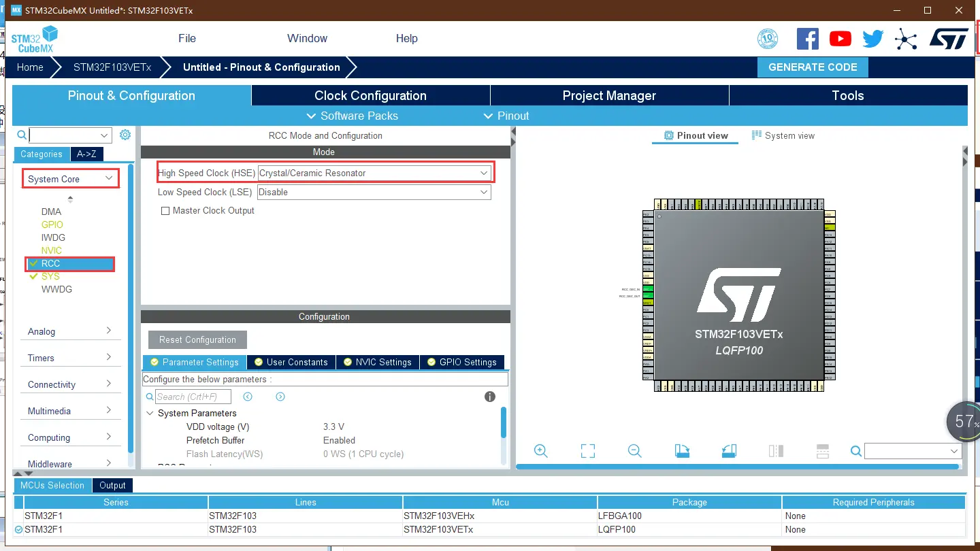The height and width of the screenshot is (551, 980).
Task: Zoom out on the chip pinout view
Action: tap(634, 451)
